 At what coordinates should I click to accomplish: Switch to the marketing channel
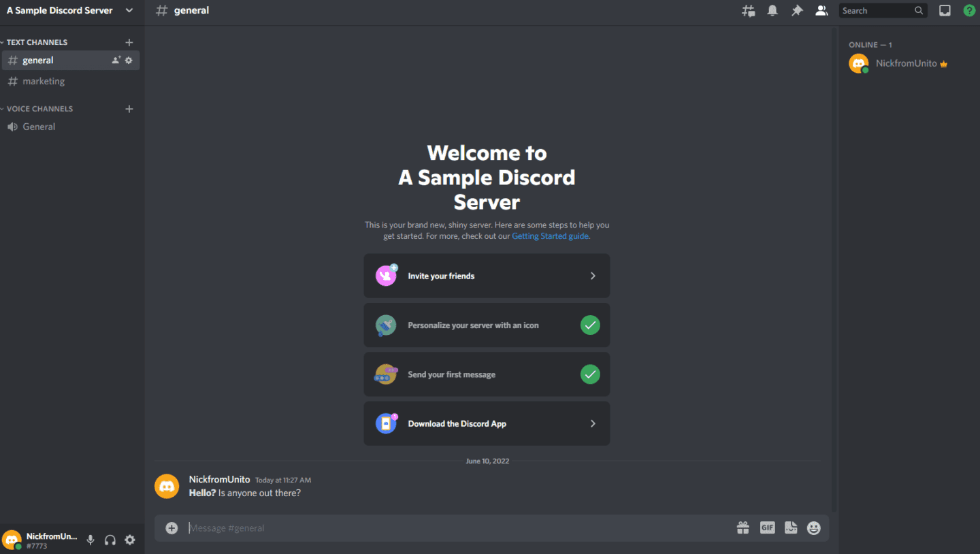(44, 81)
